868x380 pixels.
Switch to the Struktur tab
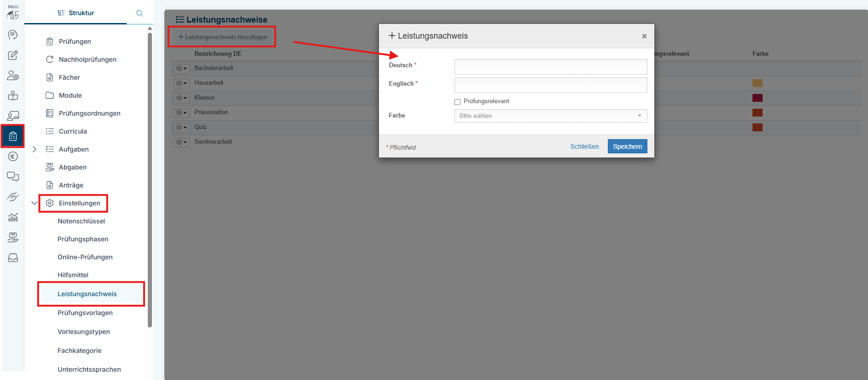point(76,13)
